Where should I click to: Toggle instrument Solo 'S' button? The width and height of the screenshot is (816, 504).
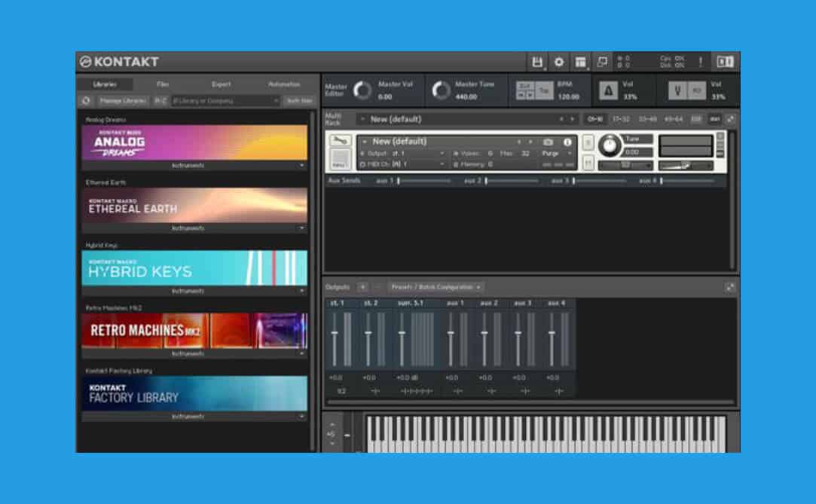(588, 142)
